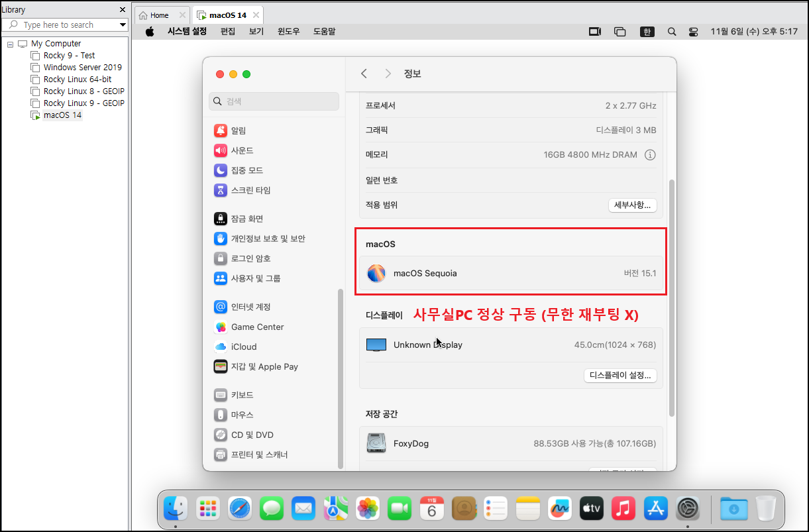This screenshot has height=532, width=809.
Task: Open Maps app in the Dock
Action: point(336,508)
